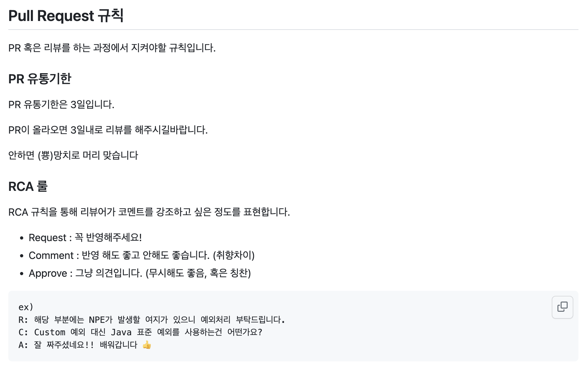Click the "R:" example line about NPE
Viewport: 588px width, 369px height.
151,320
